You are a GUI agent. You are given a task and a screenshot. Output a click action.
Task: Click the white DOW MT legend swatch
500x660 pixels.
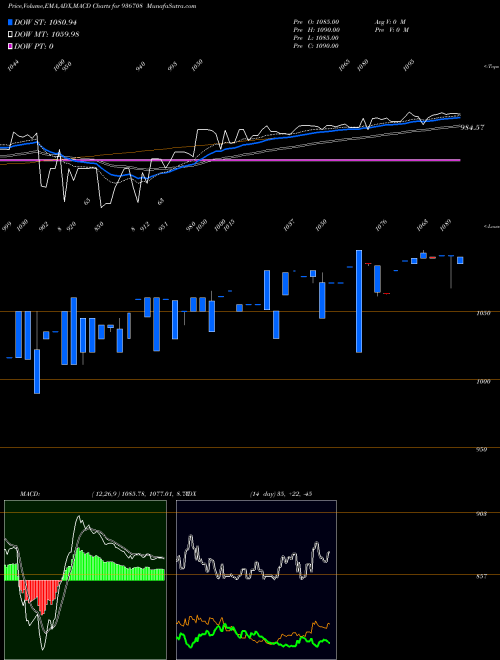10,34
